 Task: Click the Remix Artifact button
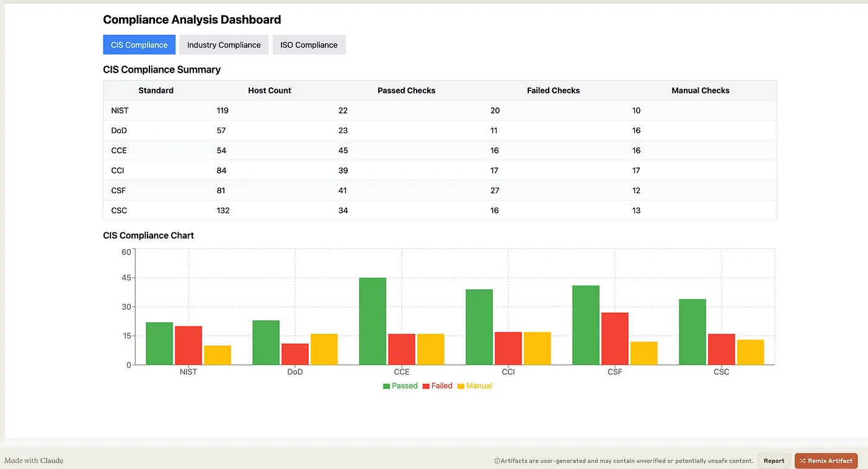coord(826,460)
